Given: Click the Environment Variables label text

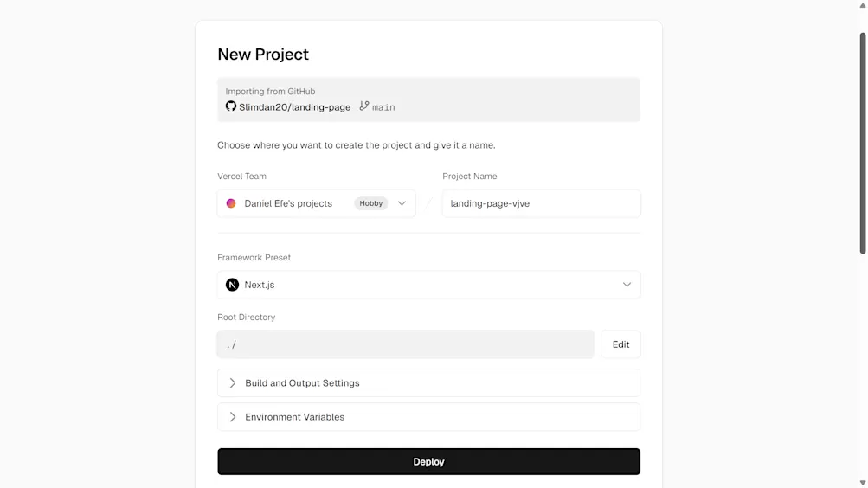Looking at the screenshot, I should coord(294,417).
